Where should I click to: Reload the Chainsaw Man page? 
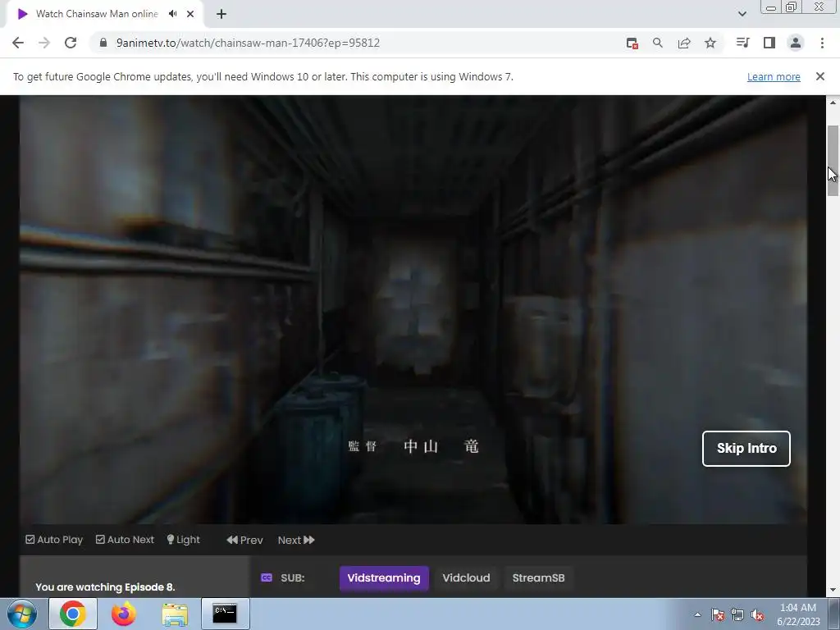click(71, 43)
